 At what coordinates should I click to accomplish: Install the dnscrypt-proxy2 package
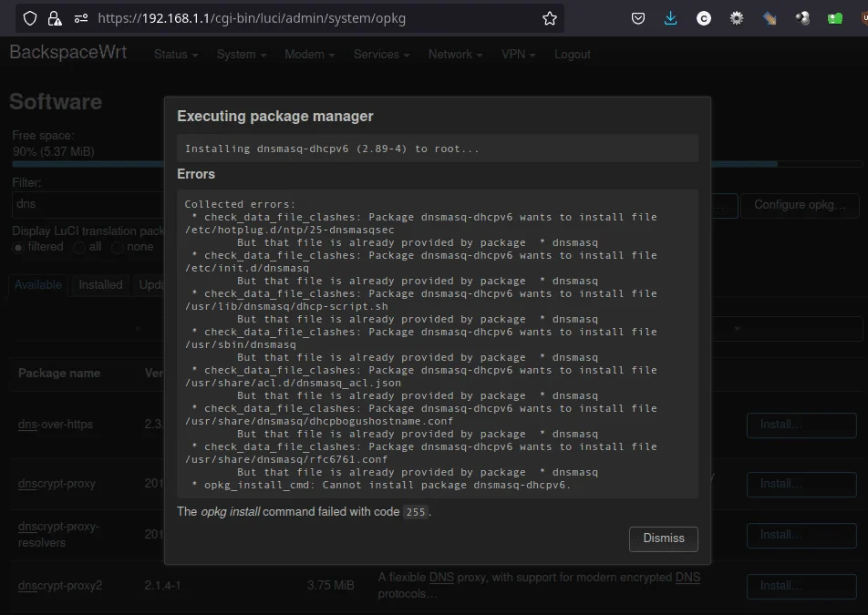click(x=801, y=586)
